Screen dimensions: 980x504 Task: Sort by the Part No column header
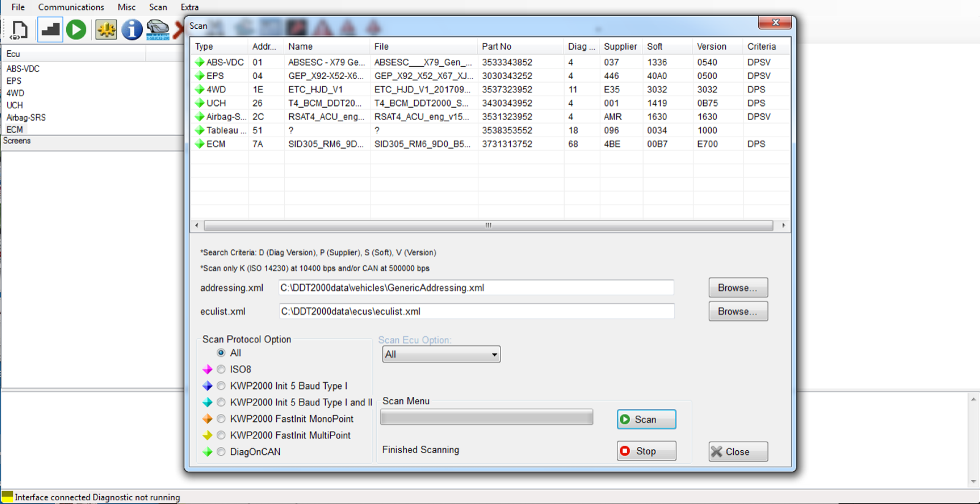click(521, 47)
